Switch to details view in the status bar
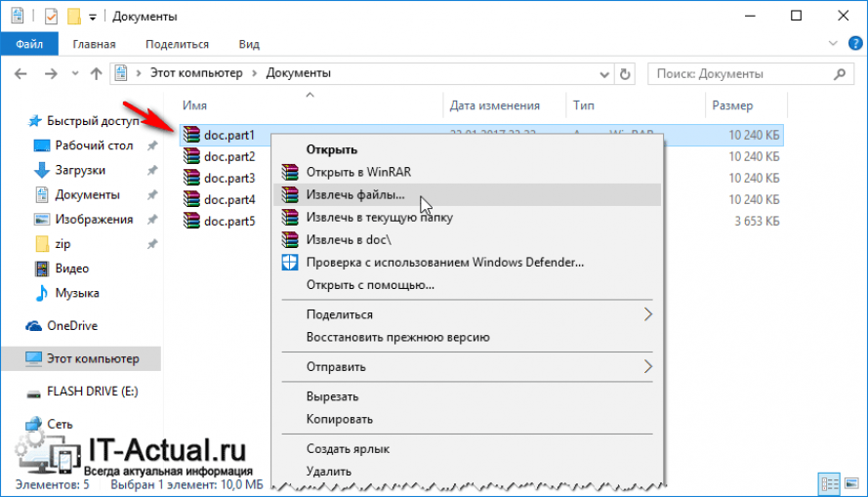The image size is (868, 497). [828, 483]
